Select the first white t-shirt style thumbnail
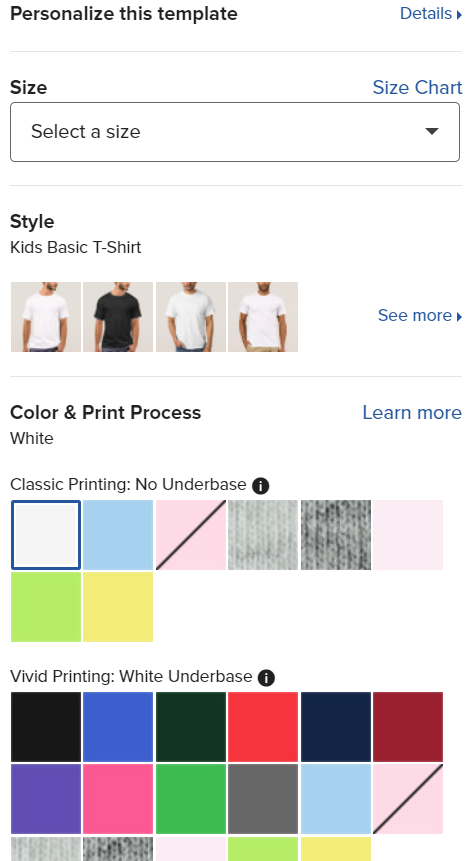The image size is (466, 861). point(46,317)
